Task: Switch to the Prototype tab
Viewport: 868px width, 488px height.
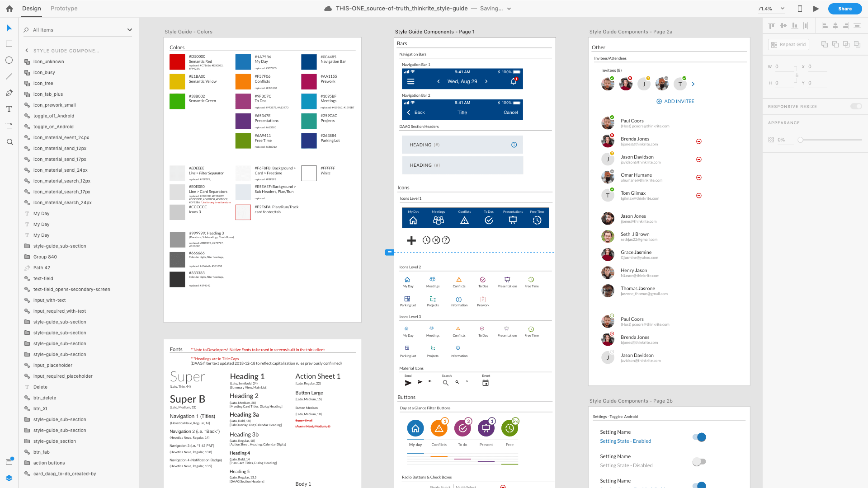Action: (64, 9)
